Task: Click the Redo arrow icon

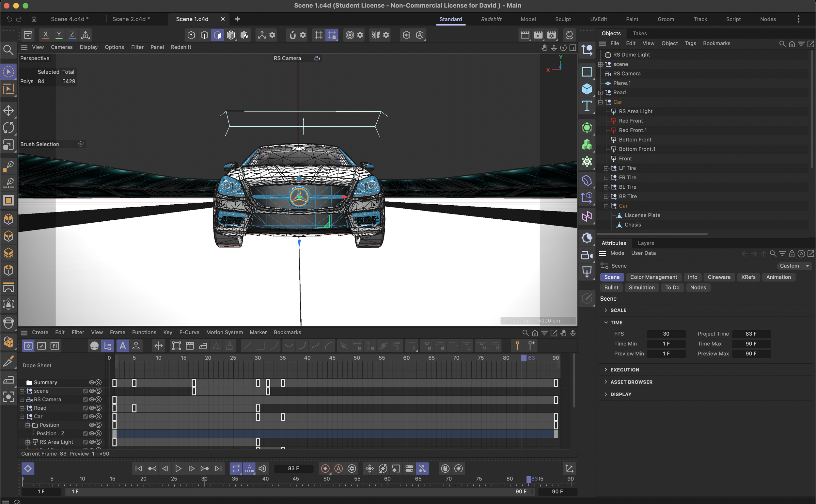Action: point(19,19)
